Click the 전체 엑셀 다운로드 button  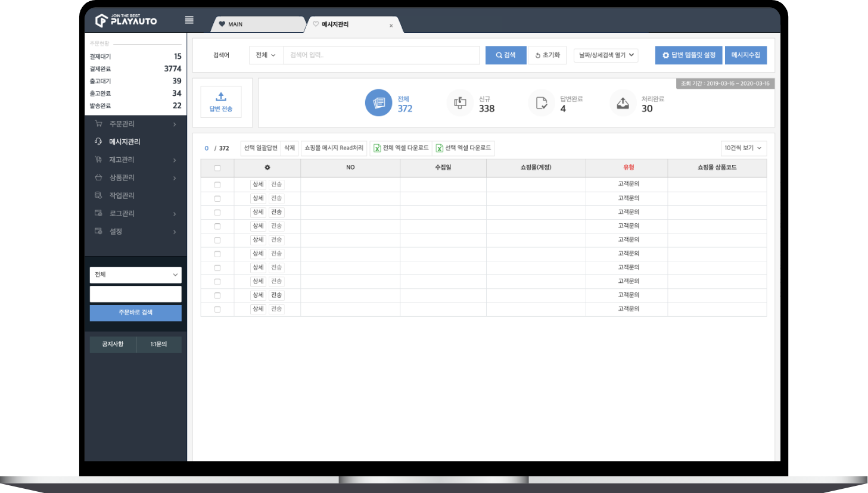pos(400,148)
